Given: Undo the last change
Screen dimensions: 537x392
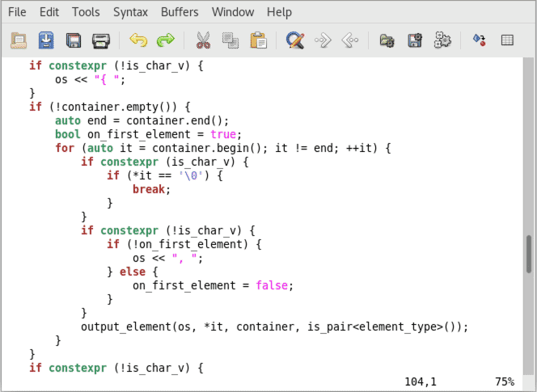Looking at the screenshot, I should tap(138, 40).
